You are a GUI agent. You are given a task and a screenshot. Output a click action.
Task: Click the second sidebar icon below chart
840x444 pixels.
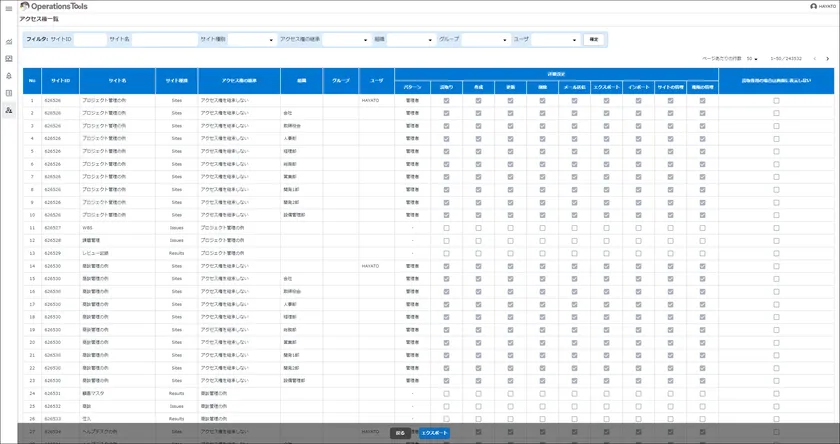9,59
